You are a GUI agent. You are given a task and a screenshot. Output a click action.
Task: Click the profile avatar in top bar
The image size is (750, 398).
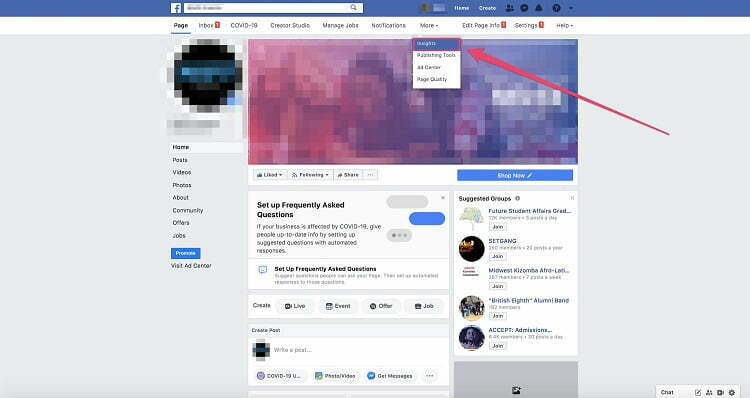(424, 8)
